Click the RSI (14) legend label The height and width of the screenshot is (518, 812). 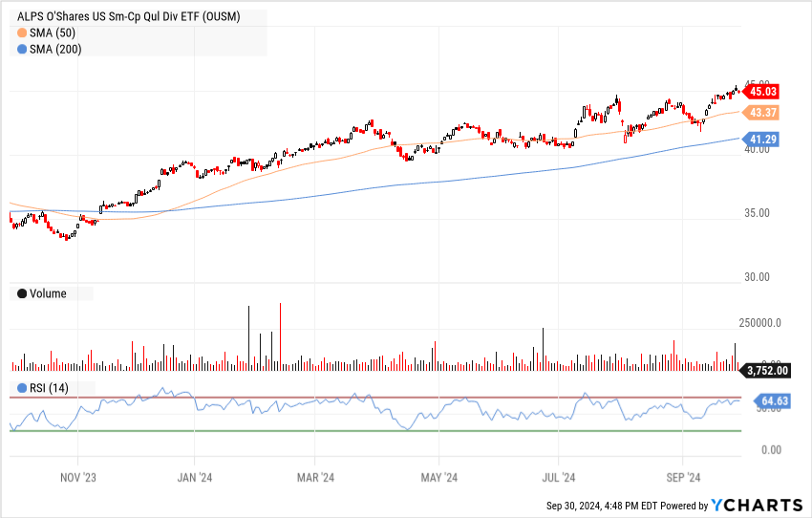(x=49, y=388)
